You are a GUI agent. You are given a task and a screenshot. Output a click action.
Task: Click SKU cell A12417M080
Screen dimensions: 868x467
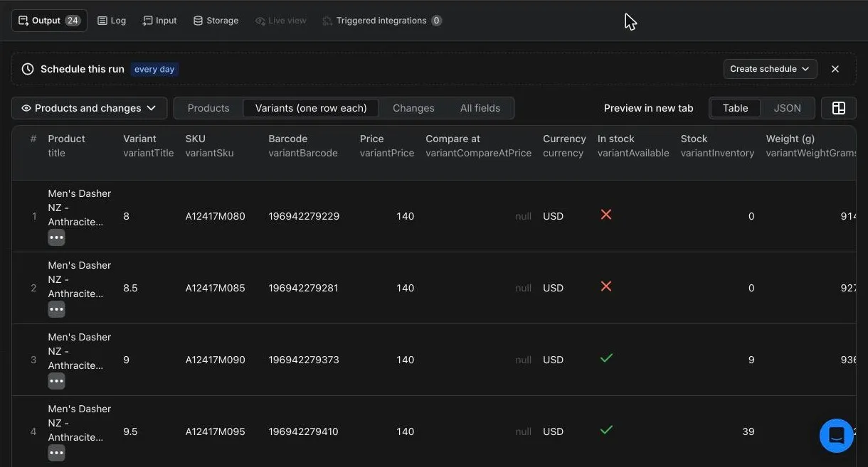pyautogui.click(x=215, y=216)
